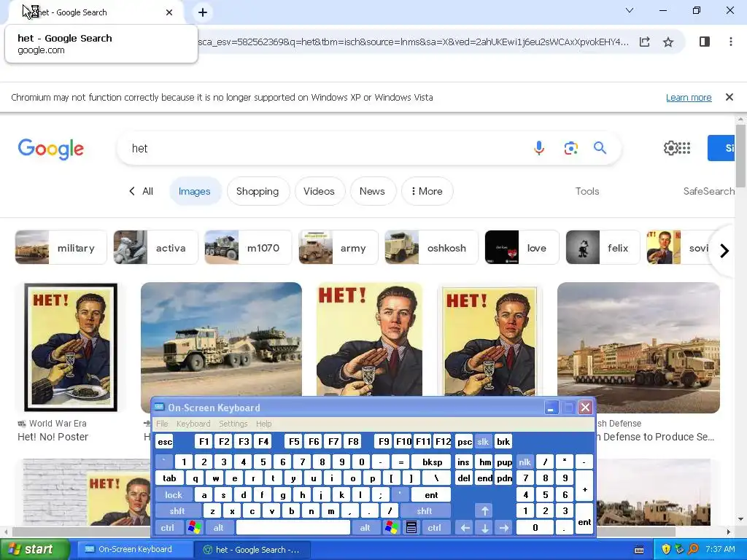Image resolution: width=747 pixels, height=560 pixels.
Task: Open the framed Het! No! Poster thumbnail
Action: click(71, 347)
